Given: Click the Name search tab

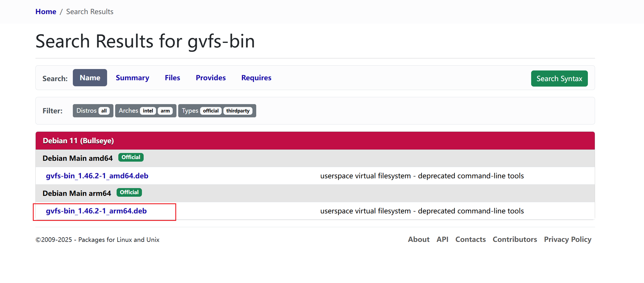Looking at the screenshot, I should point(90,78).
